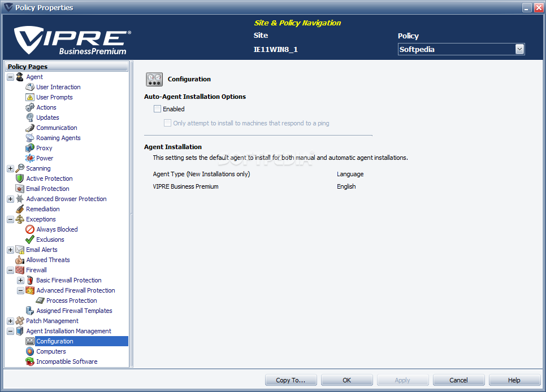Viewport: 546px width, 392px height.
Task: Click the Email Alerts envelope icon
Action: pos(20,250)
